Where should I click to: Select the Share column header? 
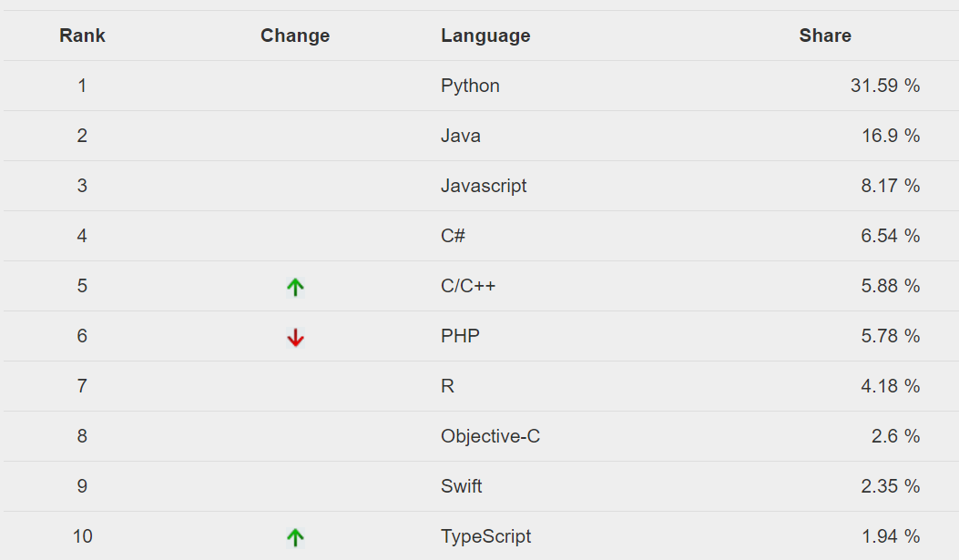point(825,36)
